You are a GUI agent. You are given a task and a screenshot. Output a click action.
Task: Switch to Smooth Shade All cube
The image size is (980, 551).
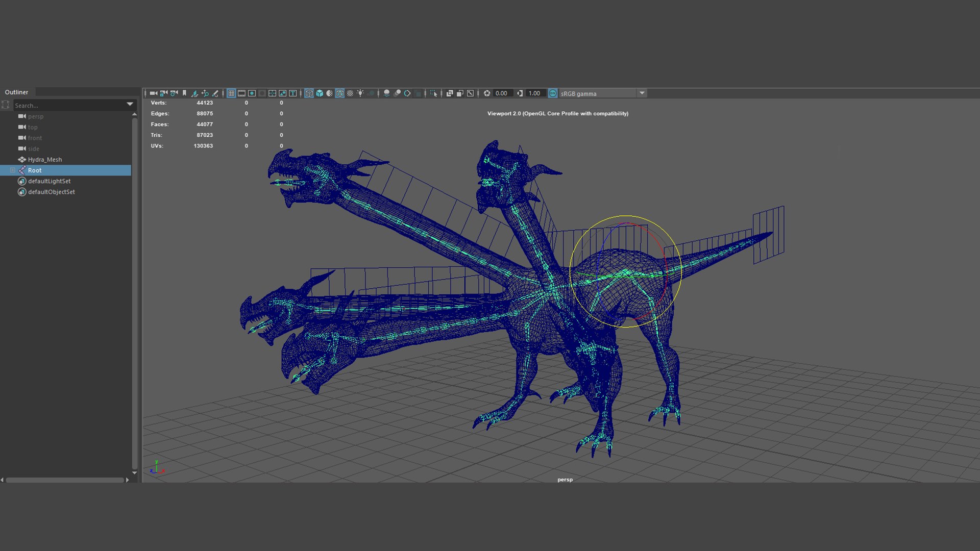[x=320, y=93]
